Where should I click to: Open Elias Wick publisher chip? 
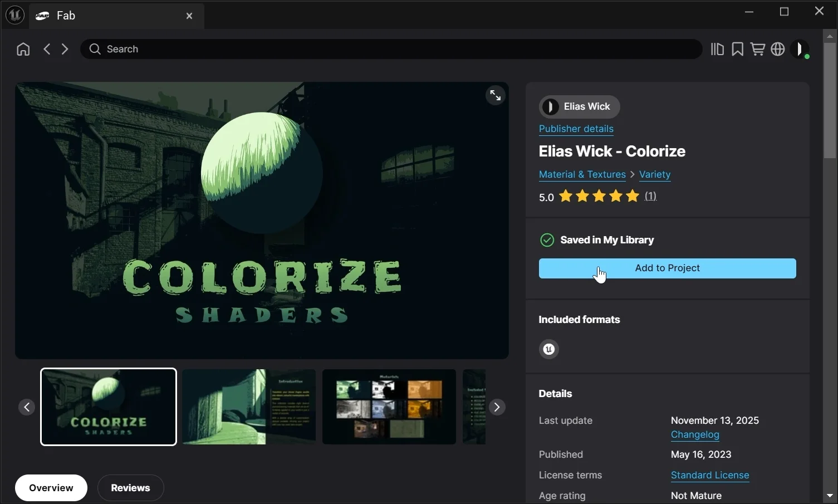(579, 106)
